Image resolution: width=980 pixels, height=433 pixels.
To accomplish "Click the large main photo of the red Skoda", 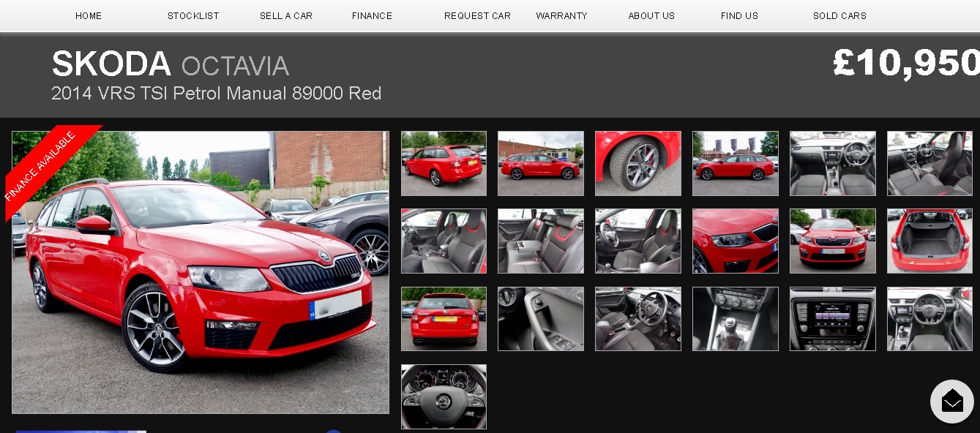I will [201, 272].
